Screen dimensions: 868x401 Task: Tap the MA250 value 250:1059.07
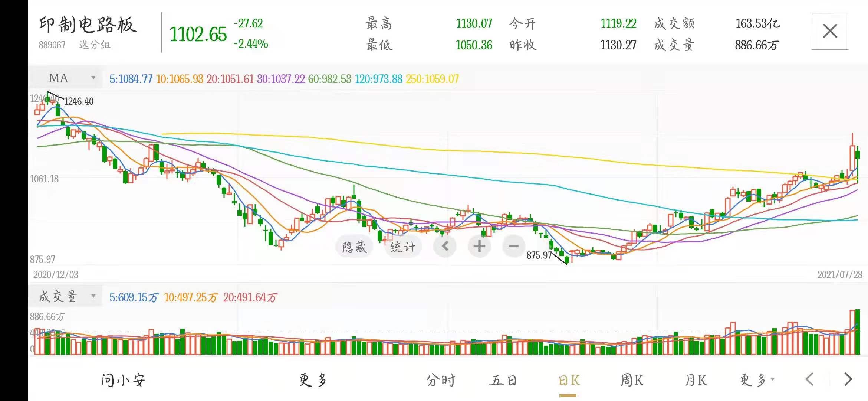[x=432, y=79]
